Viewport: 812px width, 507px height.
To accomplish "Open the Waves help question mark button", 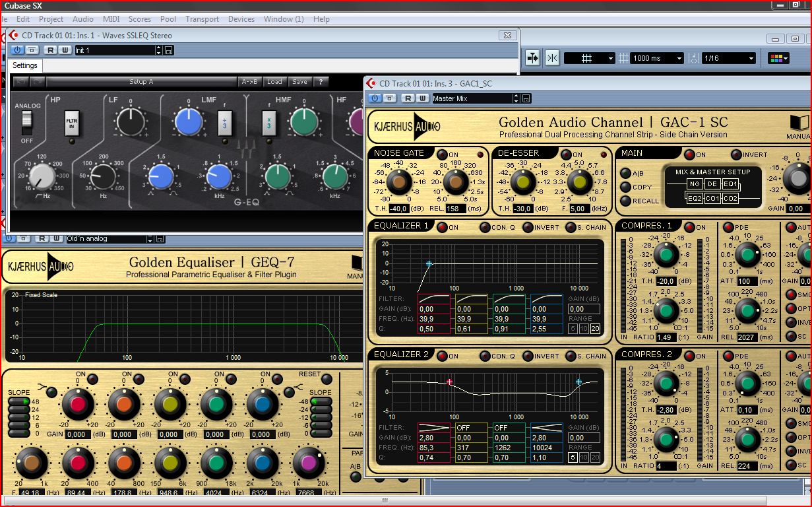I will click(x=320, y=82).
